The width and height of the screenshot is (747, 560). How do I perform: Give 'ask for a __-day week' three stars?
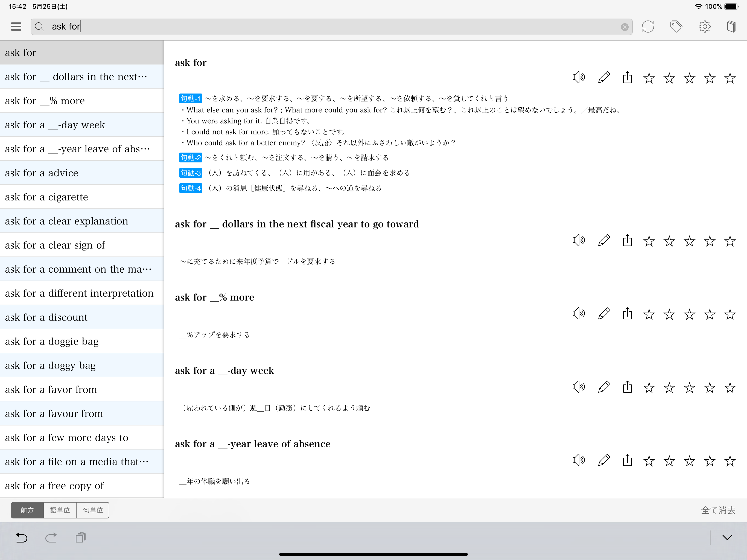coord(689,387)
